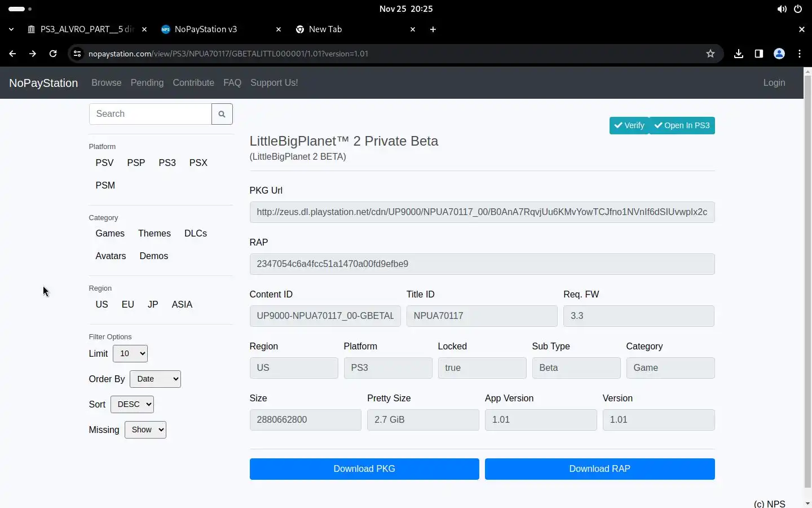Click the Download PKG button
Image resolution: width=812 pixels, height=508 pixels.
point(364,469)
